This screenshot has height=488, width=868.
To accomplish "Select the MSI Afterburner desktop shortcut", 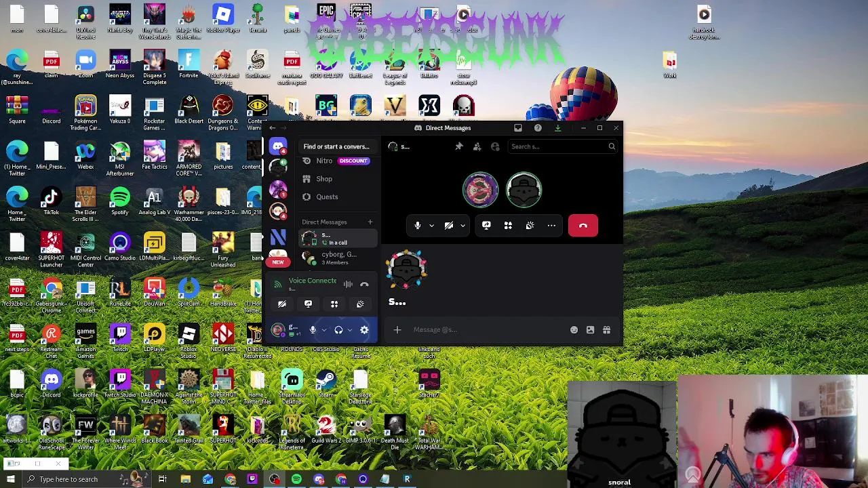I will coord(120,159).
